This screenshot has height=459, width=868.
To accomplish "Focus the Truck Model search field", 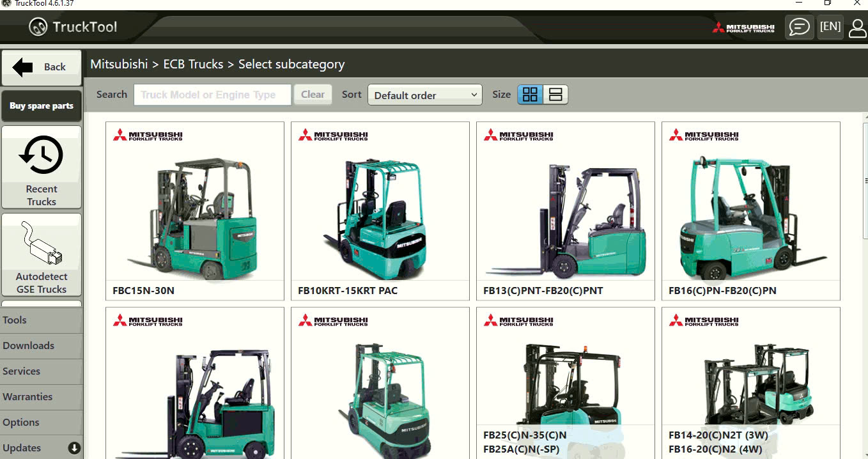I will [212, 95].
